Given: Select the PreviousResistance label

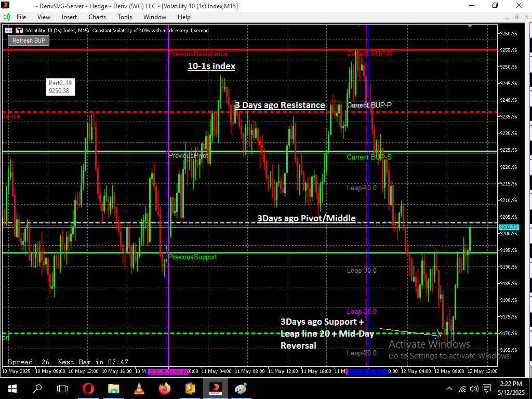Looking at the screenshot, I should coord(198,54).
